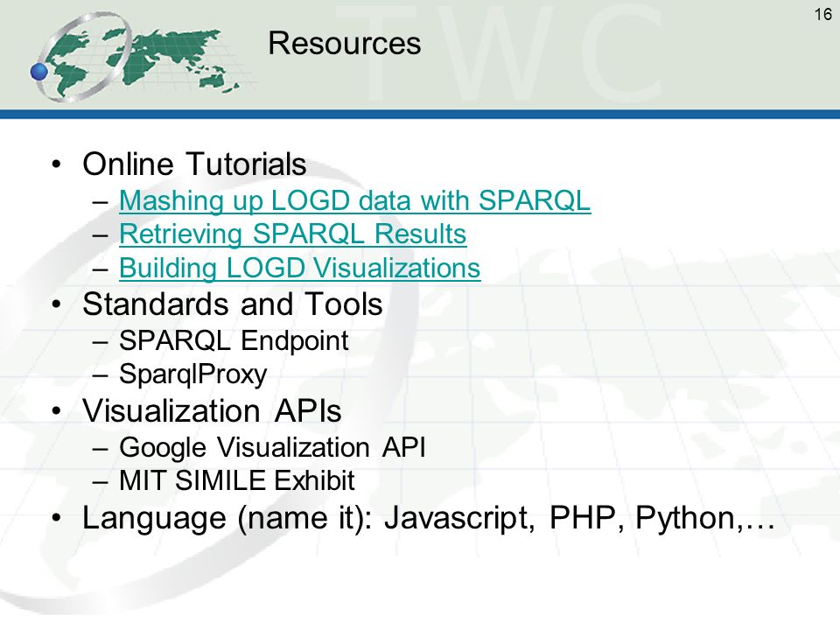Select the Standards and Tools bullet text
The image size is (840, 630).
(233, 304)
